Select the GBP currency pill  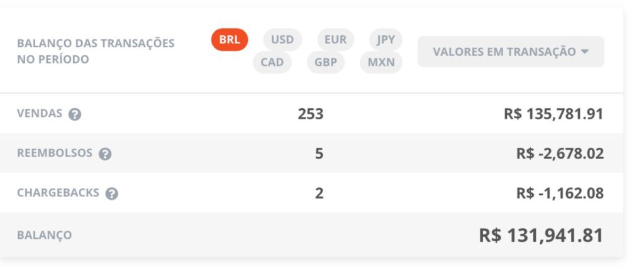(326, 62)
